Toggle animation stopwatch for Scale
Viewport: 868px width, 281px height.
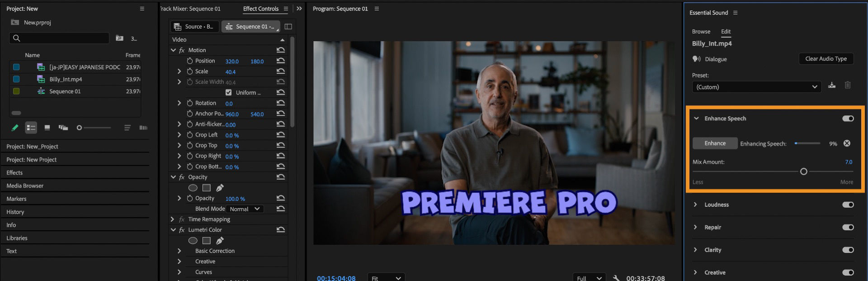click(190, 71)
